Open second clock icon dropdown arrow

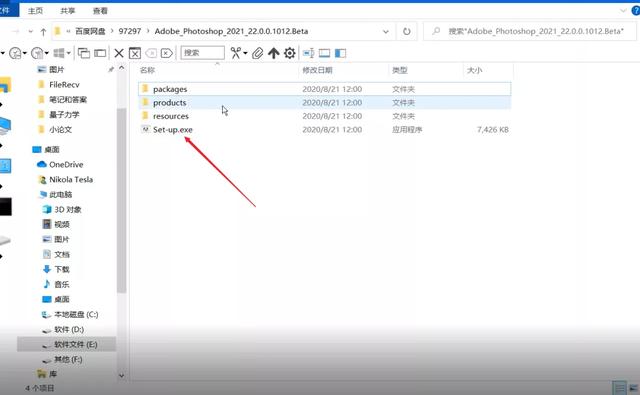[x=47, y=53]
